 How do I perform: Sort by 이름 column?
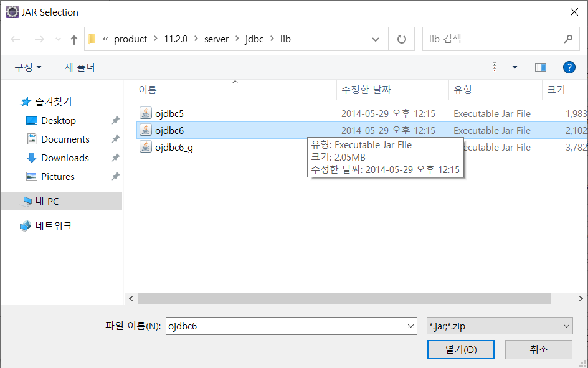coord(148,90)
